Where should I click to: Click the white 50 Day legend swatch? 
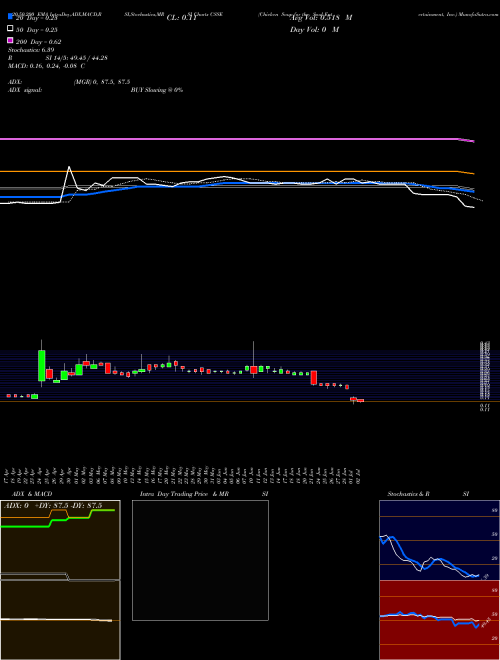coord(10,29)
